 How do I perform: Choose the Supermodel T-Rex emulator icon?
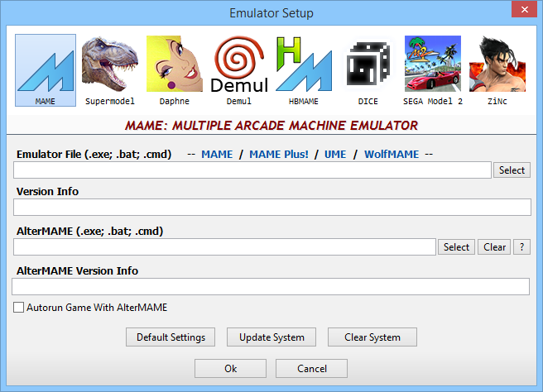110,70
